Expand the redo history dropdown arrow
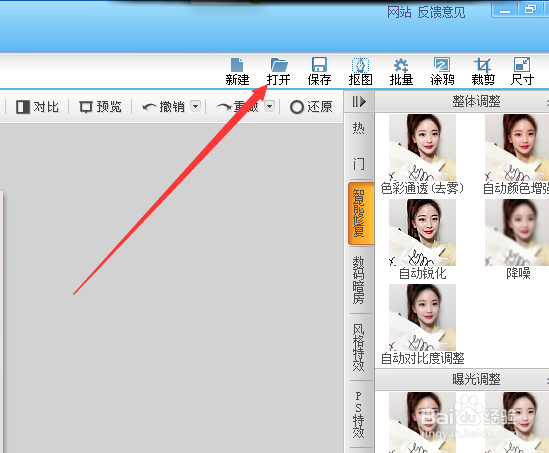Viewport: 549px width, 453px height. tap(269, 106)
